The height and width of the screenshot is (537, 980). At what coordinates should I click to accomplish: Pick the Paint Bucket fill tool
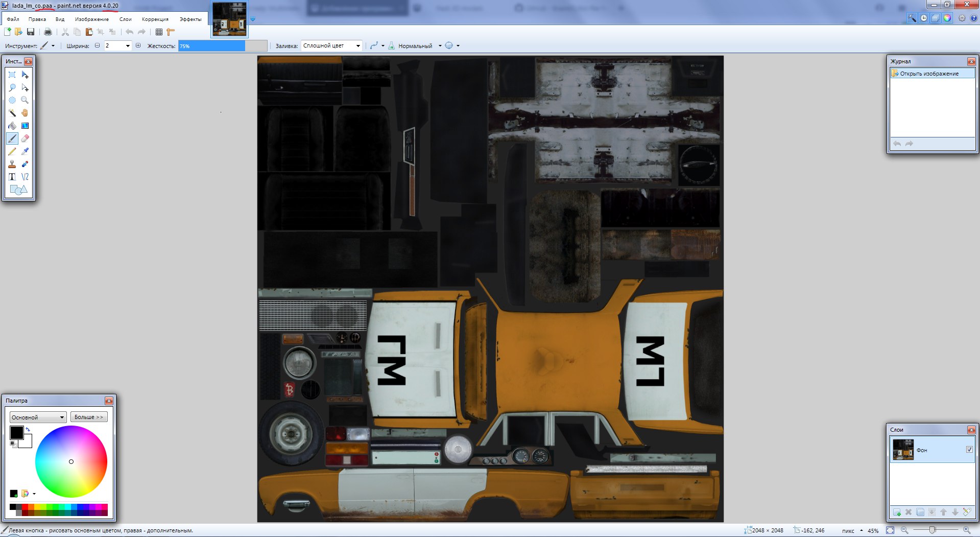coord(12,126)
